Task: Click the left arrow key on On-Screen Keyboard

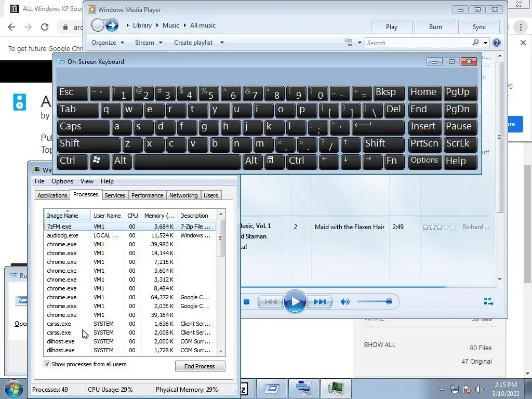Action: point(329,162)
